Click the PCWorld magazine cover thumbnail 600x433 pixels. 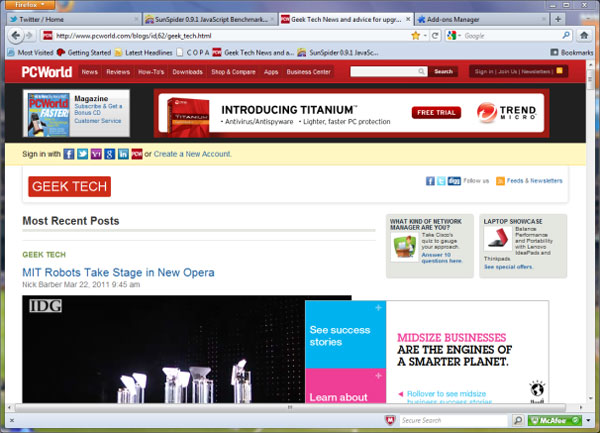pos(48,114)
